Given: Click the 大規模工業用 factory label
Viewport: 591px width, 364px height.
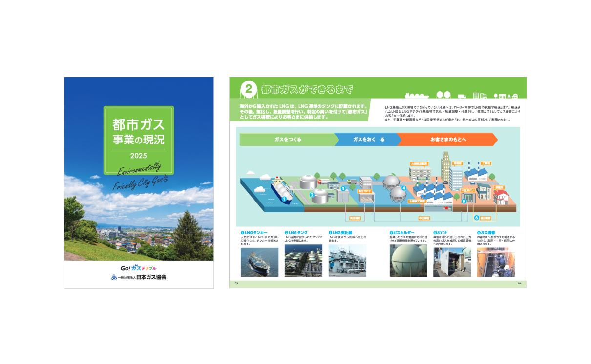Looking at the screenshot, I should tap(416, 201).
